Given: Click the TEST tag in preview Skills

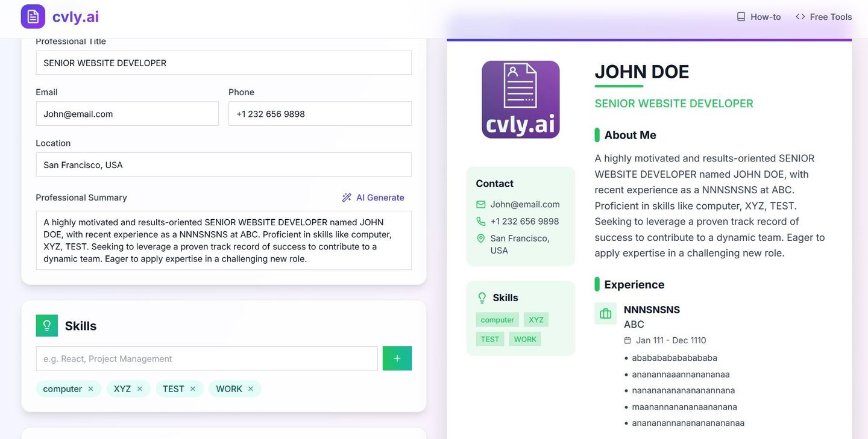Looking at the screenshot, I should point(490,339).
